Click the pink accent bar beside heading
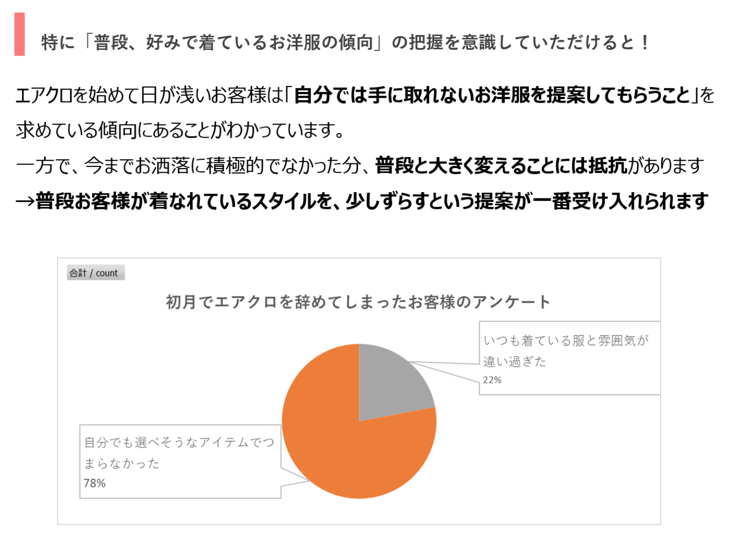756x555 pixels. click(19, 35)
